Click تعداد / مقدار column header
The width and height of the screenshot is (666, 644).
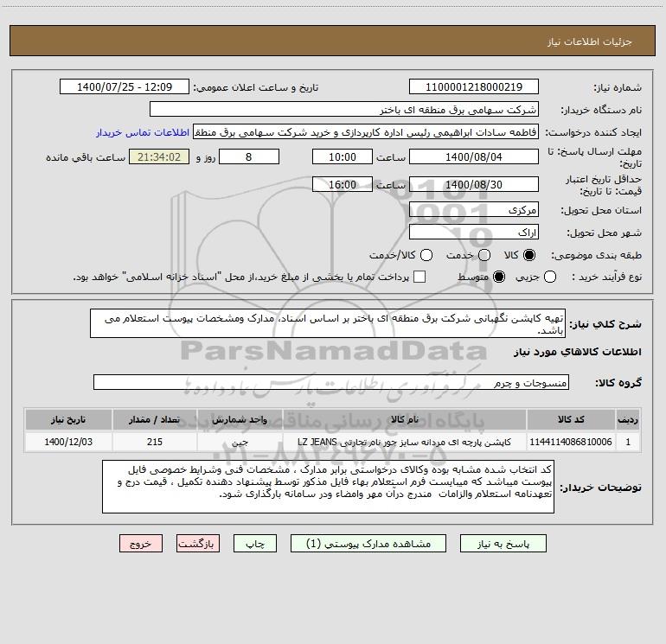pyautogui.click(x=155, y=419)
